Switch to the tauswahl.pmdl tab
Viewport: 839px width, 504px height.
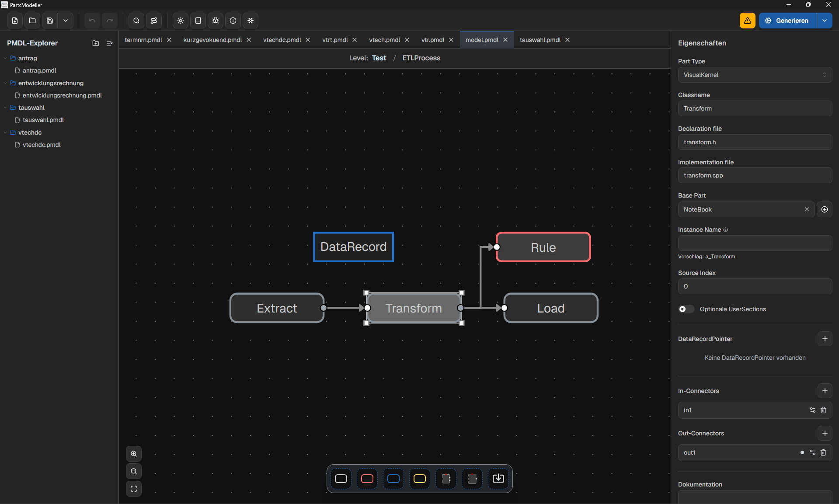pyautogui.click(x=540, y=40)
